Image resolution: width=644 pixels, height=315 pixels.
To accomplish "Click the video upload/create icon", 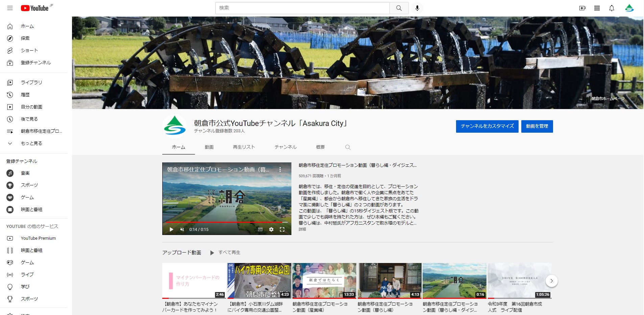I will [x=582, y=8].
